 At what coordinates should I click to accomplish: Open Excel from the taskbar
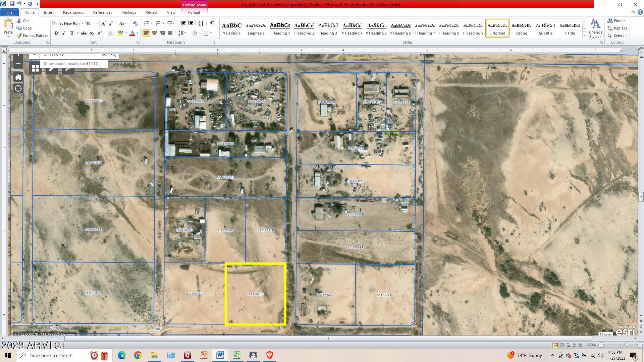[236, 355]
